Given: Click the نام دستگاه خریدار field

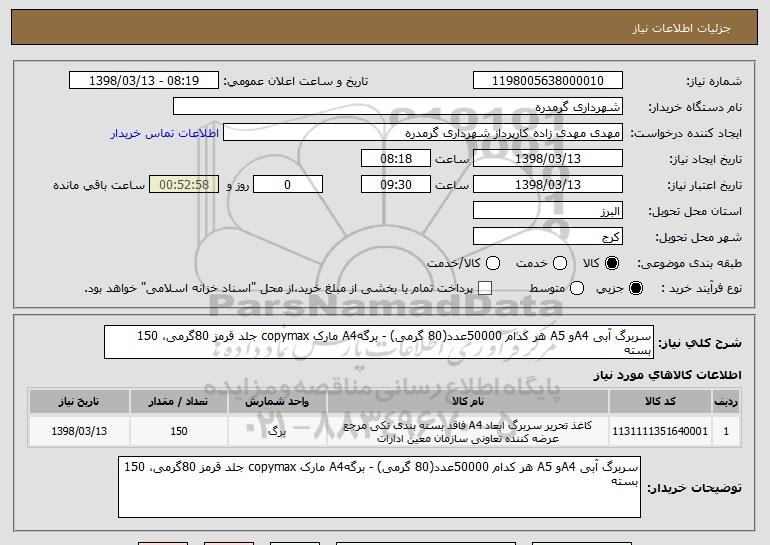Looking at the screenshot, I should click(x=398, y=107).
